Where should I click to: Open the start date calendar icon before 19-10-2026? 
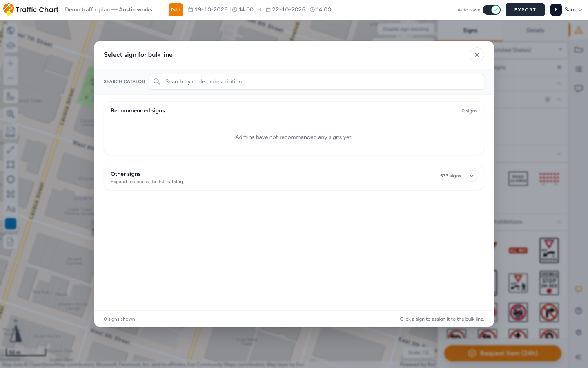190,10
